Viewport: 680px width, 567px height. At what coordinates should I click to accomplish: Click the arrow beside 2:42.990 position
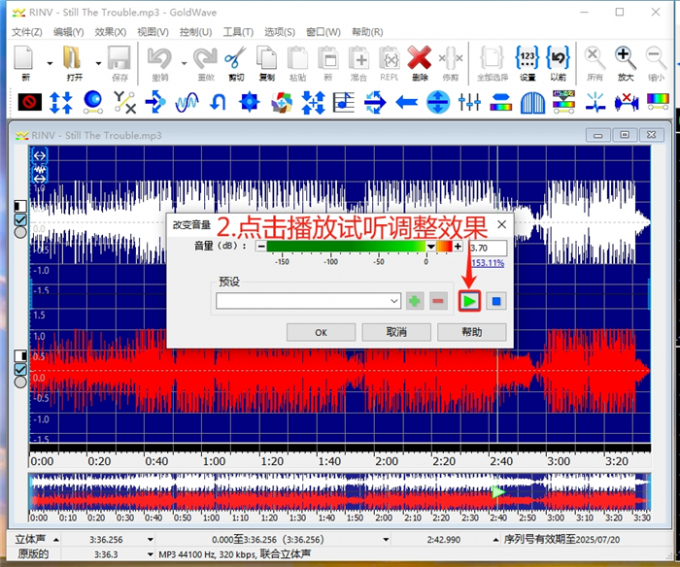[x=495, y=540]
